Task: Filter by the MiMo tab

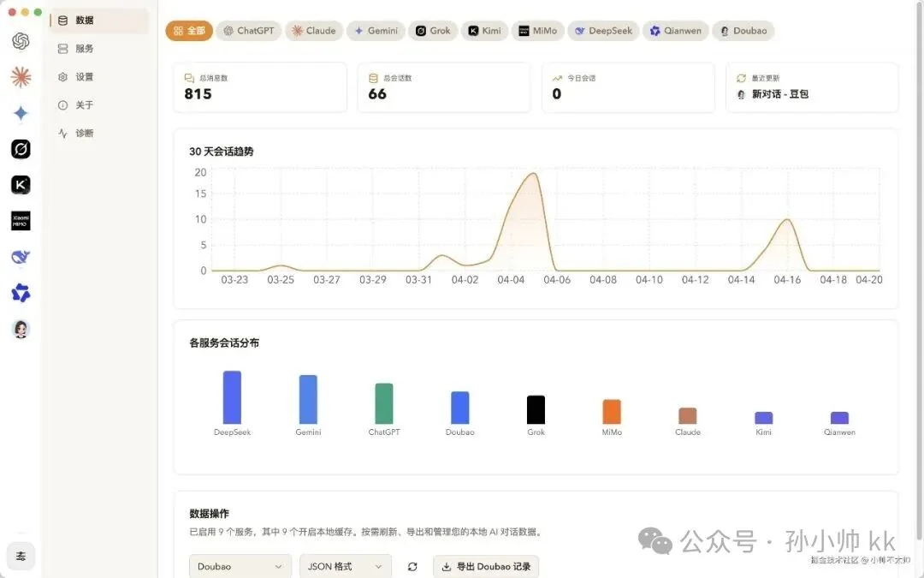Action: [537, 31]
